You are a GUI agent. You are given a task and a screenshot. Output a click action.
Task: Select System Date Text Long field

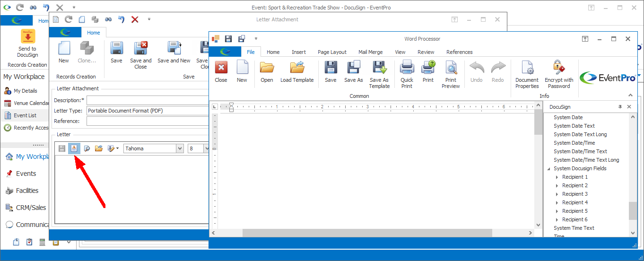pyautogui.click(x=580, y=134)
